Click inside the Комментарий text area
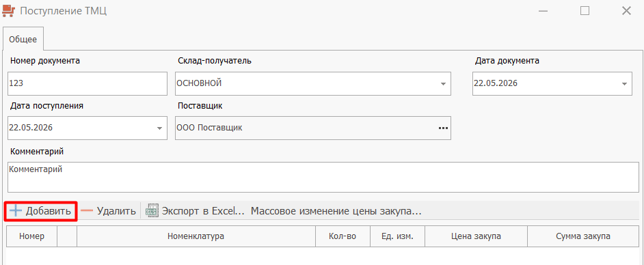The height and width of the screenshot is (265, 644). click(x=323, y=177)
